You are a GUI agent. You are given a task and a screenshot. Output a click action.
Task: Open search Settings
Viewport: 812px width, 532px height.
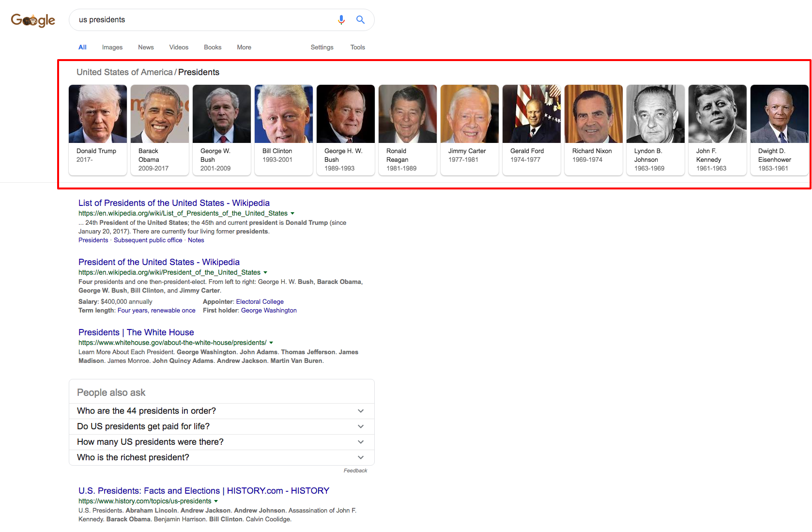[x=322, y=47]
